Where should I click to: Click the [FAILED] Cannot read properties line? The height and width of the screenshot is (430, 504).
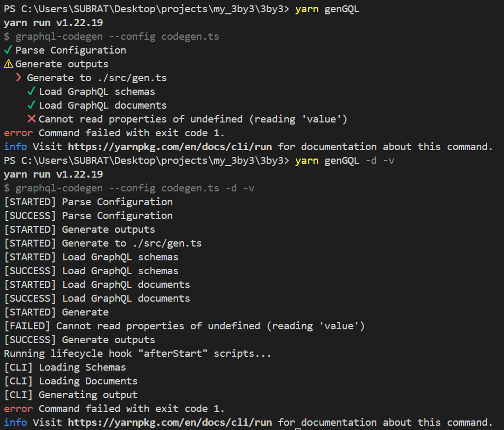184,326
